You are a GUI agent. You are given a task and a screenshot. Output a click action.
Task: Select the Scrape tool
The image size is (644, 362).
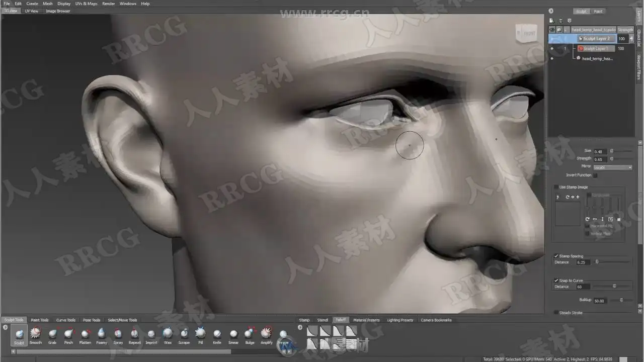[184, 335]
